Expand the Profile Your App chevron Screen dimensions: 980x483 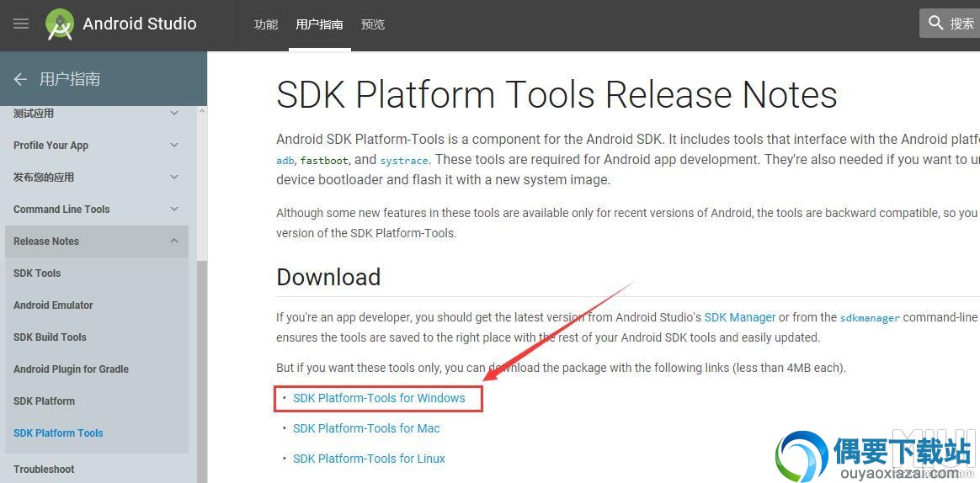click(174, 145)
